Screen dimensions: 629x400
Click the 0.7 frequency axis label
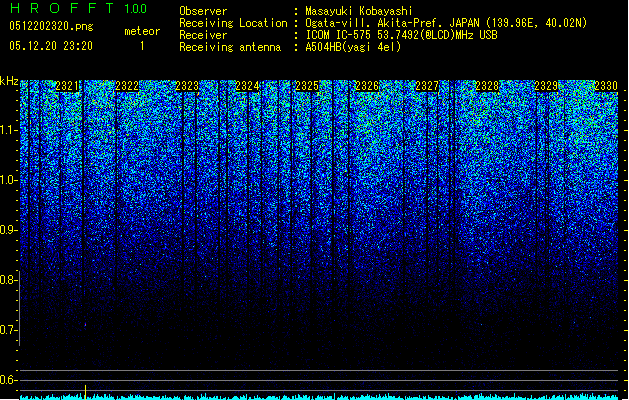point(9,330)
